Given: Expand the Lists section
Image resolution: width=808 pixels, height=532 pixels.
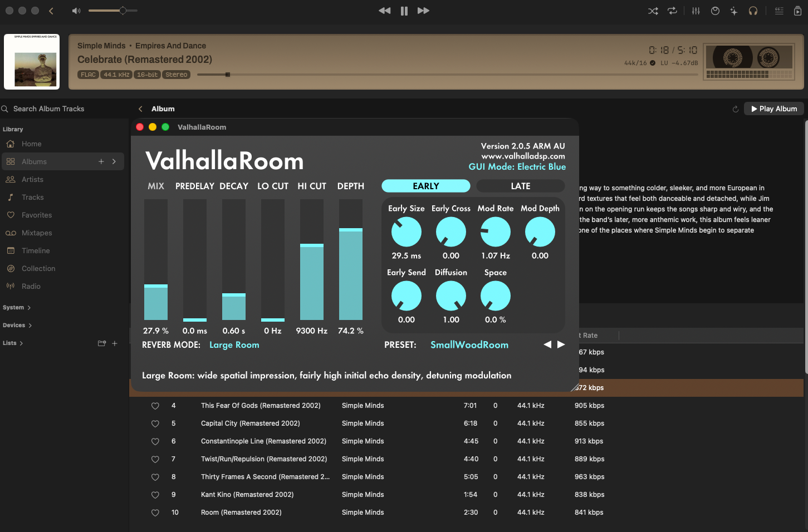Looking at the screenshot, I should point(13,343).
